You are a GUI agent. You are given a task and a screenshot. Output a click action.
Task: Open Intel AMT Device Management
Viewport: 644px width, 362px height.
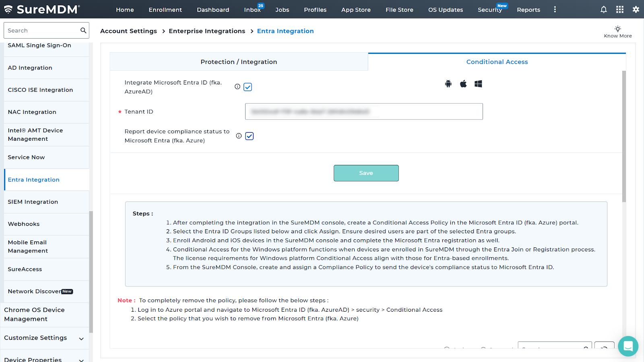pyautogui.click(x=46, y=134)
